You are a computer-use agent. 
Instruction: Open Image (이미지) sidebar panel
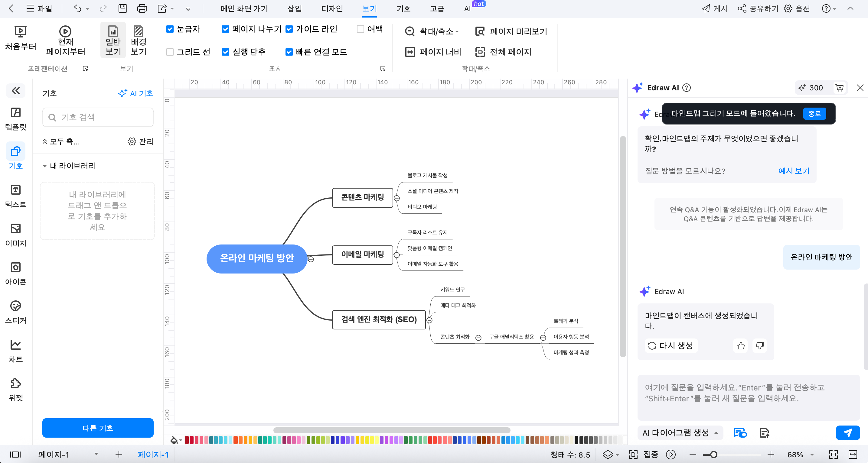coord(15,235)
